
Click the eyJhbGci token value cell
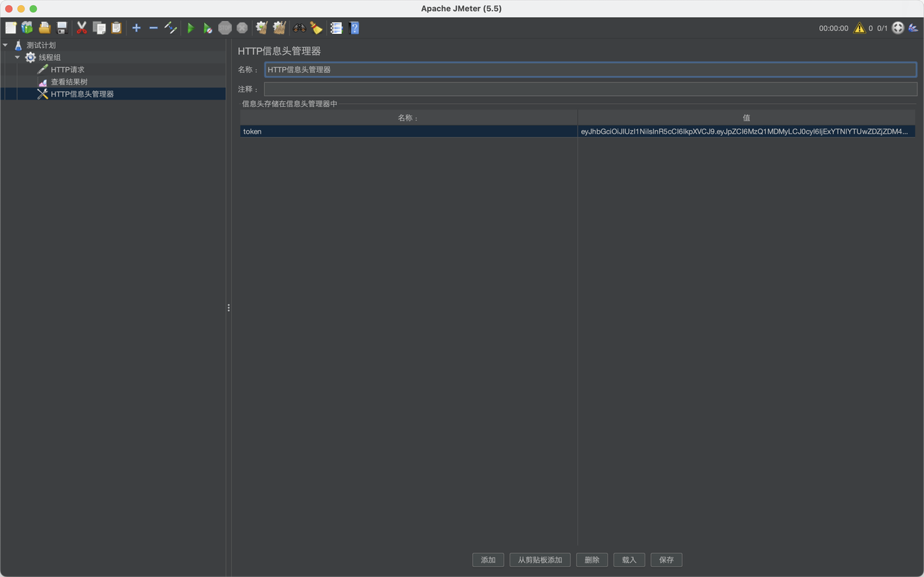pos(746,131)
